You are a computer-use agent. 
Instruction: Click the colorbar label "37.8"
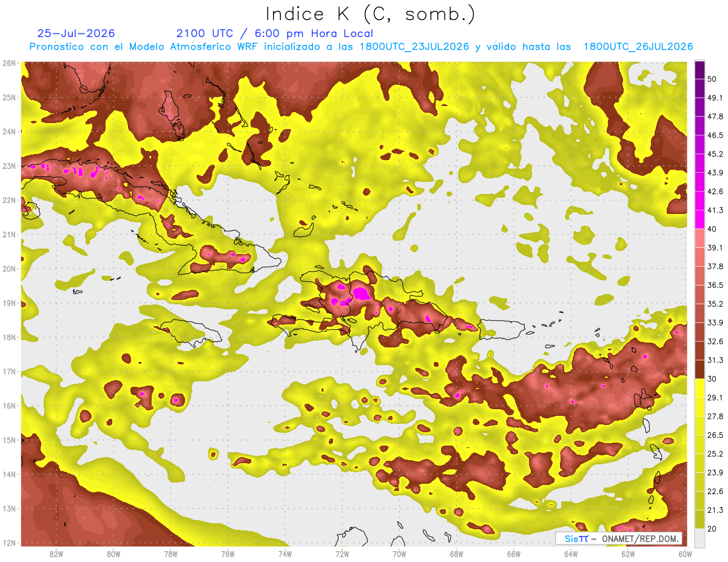715,266
